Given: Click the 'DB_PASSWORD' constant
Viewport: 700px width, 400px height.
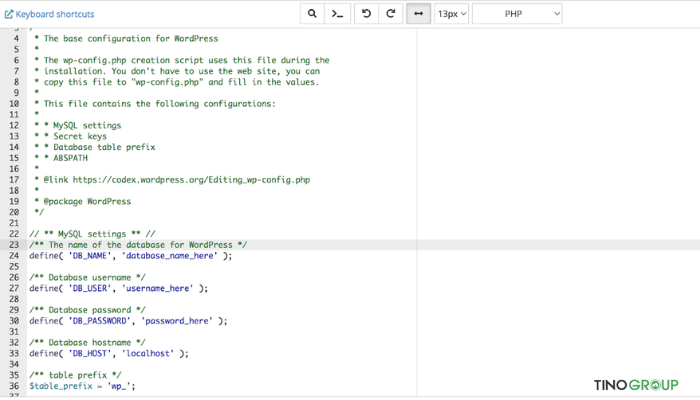Looking at the screenshot, I should 100,321.
